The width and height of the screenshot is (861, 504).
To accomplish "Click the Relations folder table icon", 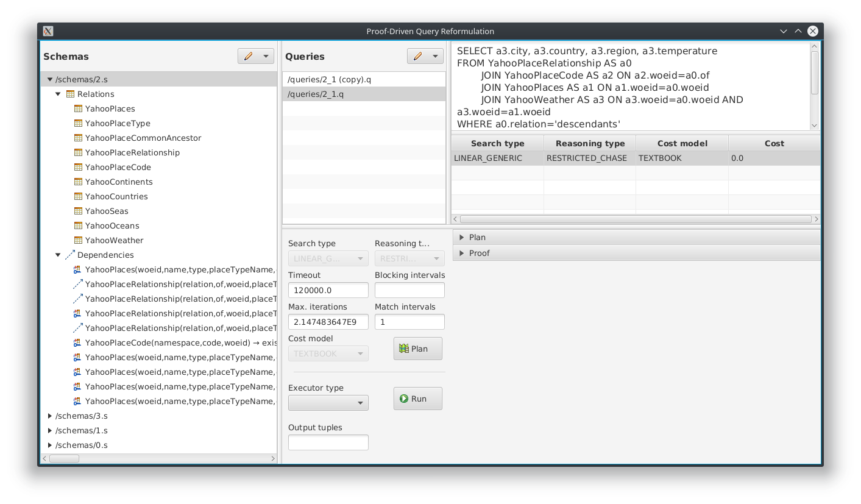I will [70, 94].
